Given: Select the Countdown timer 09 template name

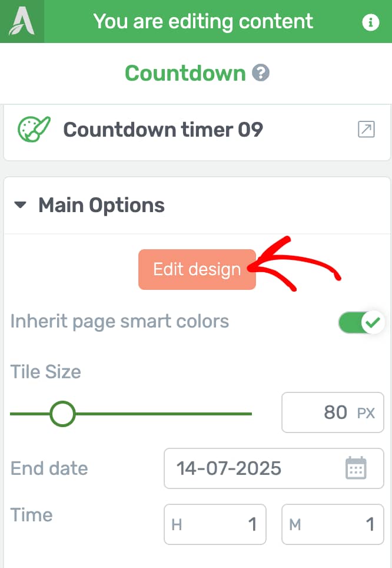Looking at the screenshot, I should tap(163, 130).
